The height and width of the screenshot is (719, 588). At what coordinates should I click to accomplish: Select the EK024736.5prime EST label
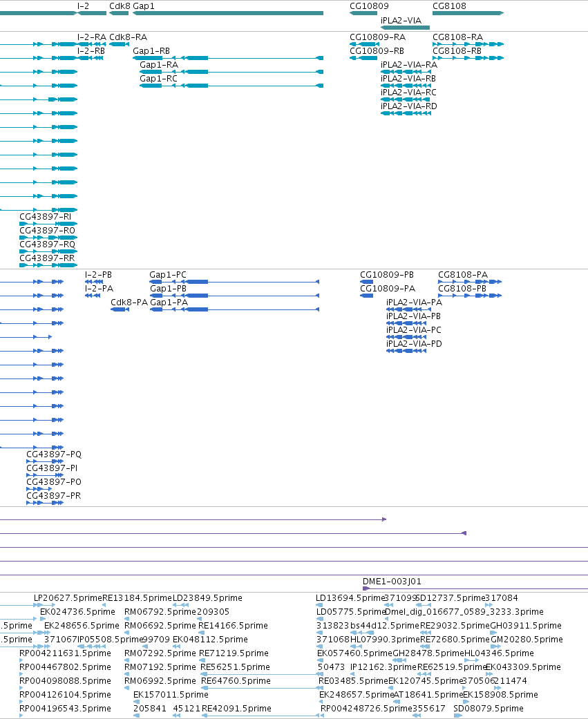pos(77,612)
